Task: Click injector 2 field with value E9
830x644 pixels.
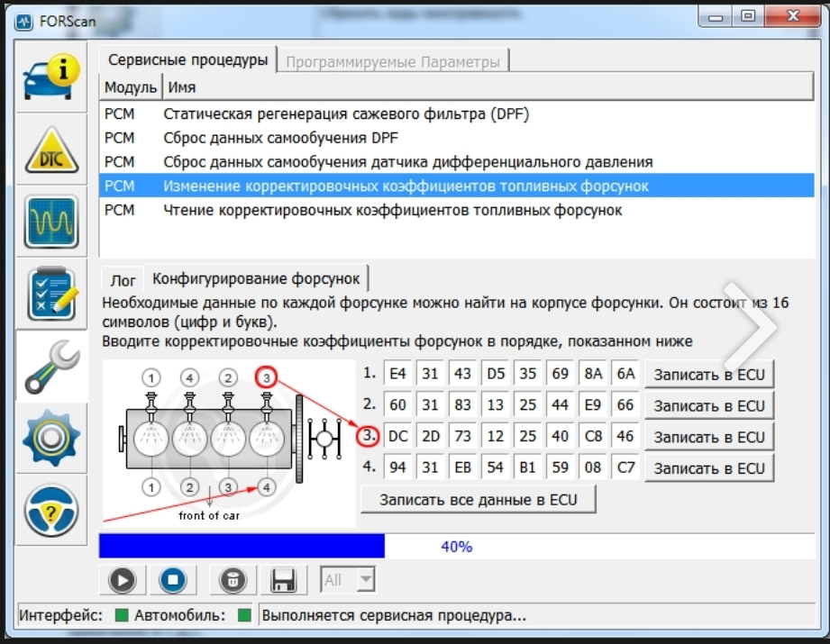Action: 593,404
